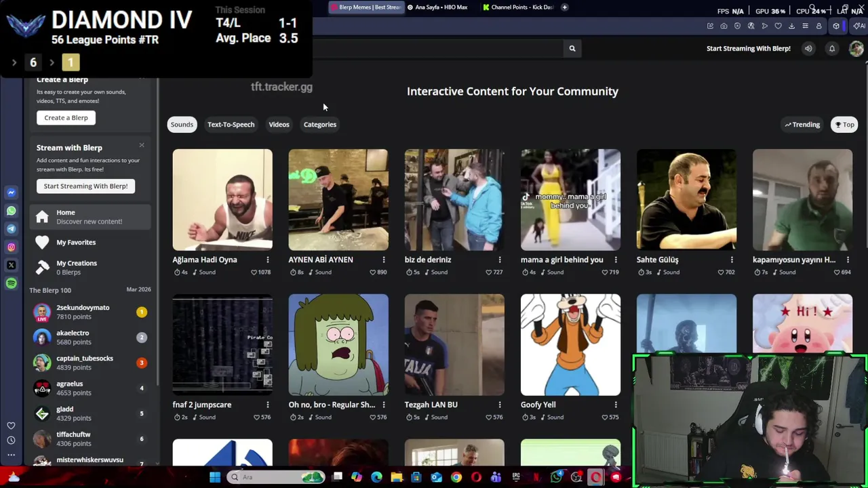Viewport: 868px width, 488px height.
Task: Open 2sekundovymato leaderboard profile
Action: pyautogui.click(x=91, y=312)
